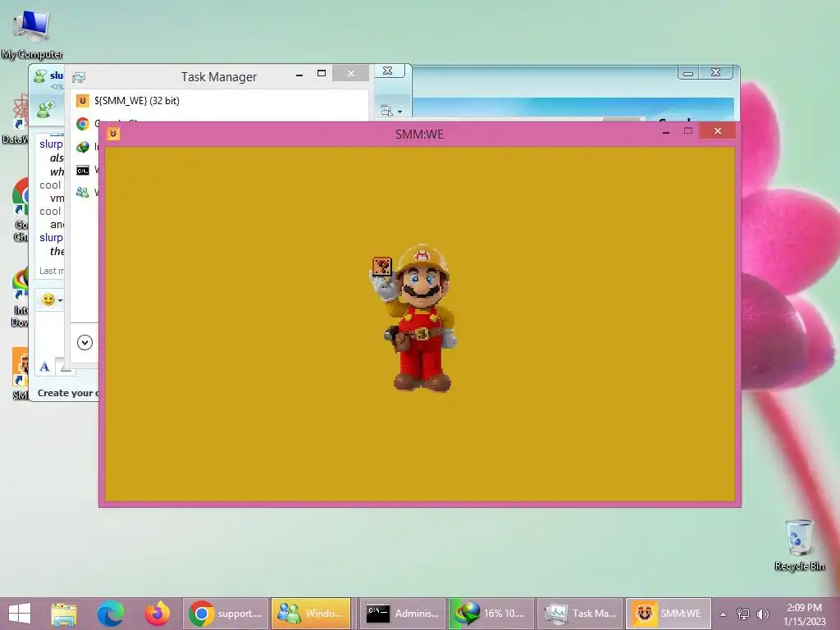Open the volume speaker tray icon
Screen dimensions: 840x630
762,614
